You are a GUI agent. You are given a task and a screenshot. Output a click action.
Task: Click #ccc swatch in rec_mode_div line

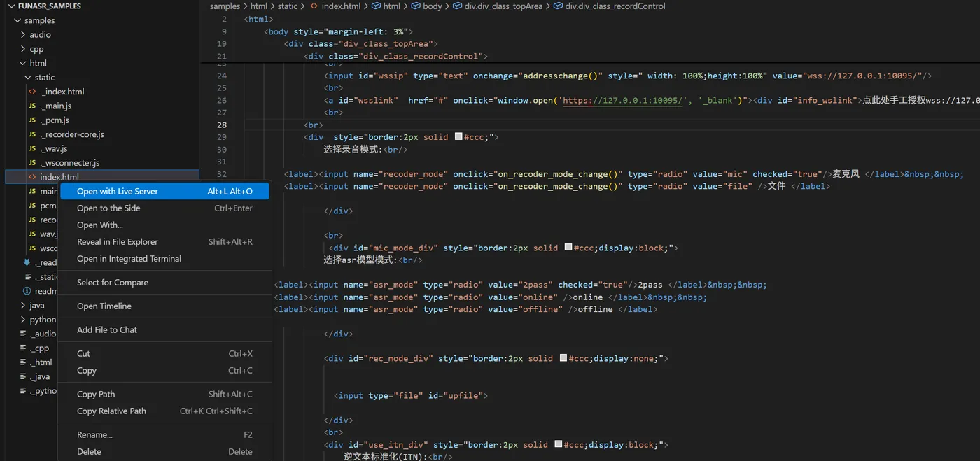click(x=563, y=358)
